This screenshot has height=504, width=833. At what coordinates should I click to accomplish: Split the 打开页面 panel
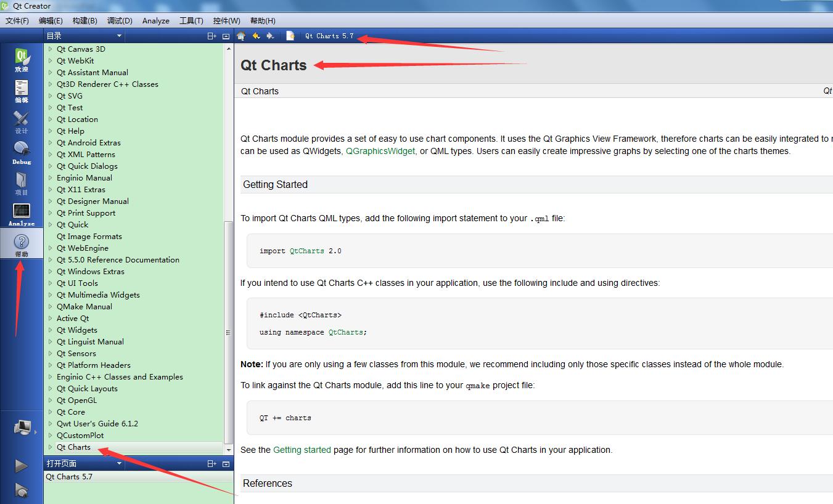click(211, 463)
